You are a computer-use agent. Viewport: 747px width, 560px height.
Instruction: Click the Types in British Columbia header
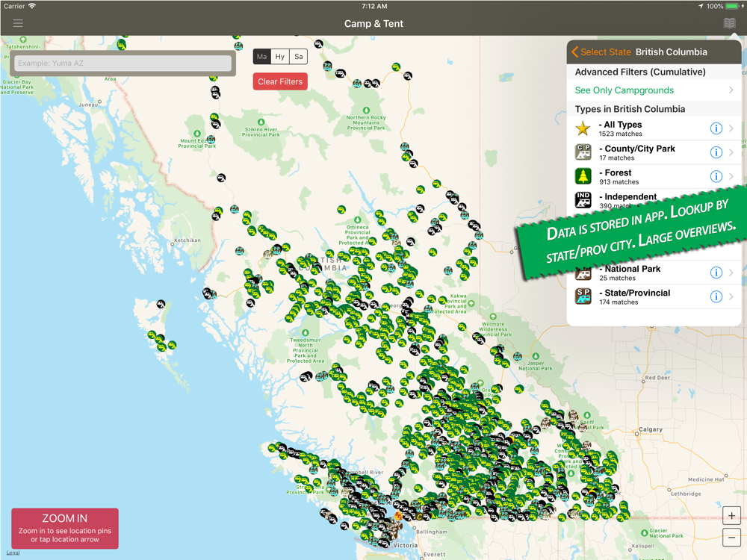pos(630,109)
